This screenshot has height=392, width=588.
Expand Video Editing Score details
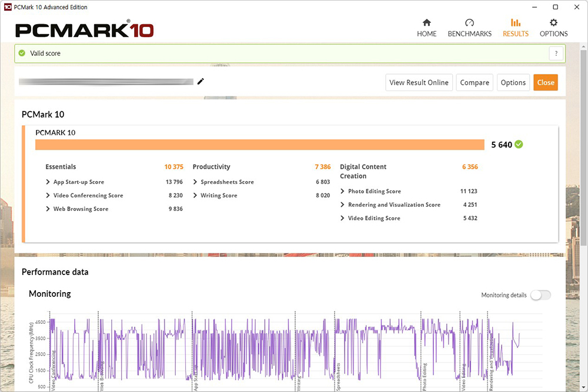tap(342, 218)
